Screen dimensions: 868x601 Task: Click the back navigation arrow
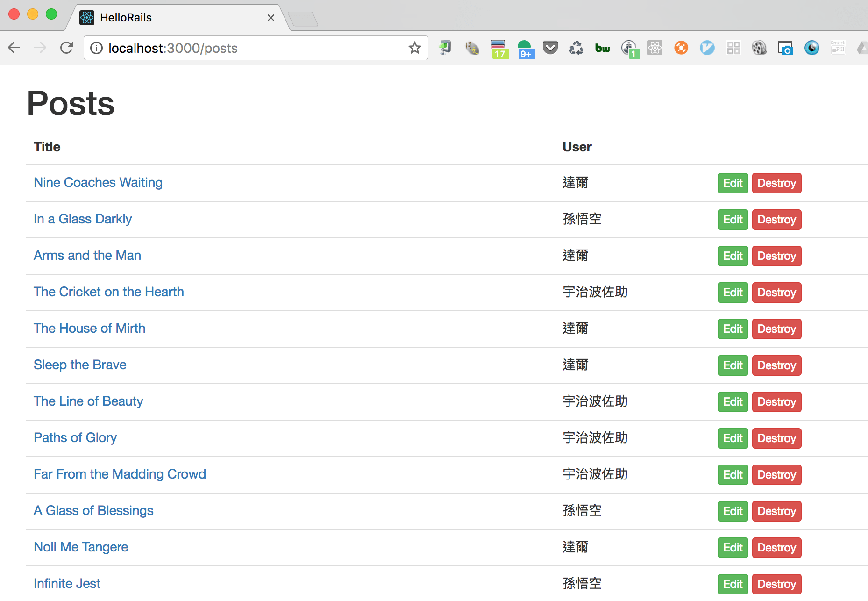tap(14, 48)
